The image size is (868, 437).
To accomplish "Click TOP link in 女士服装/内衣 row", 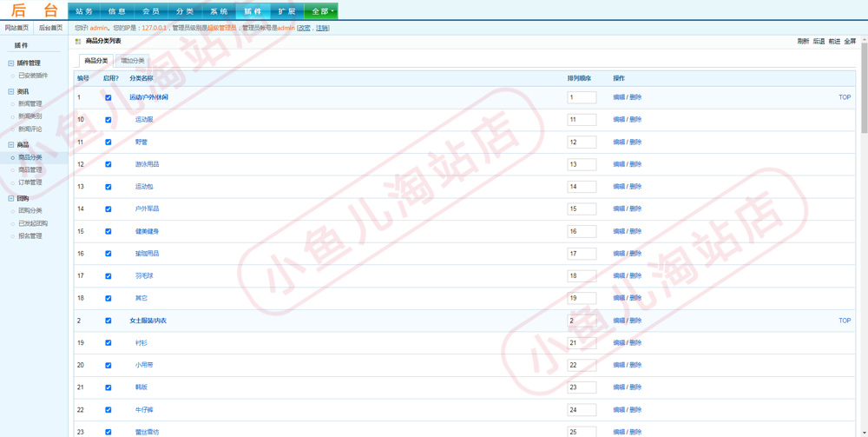I will [845, 321].
